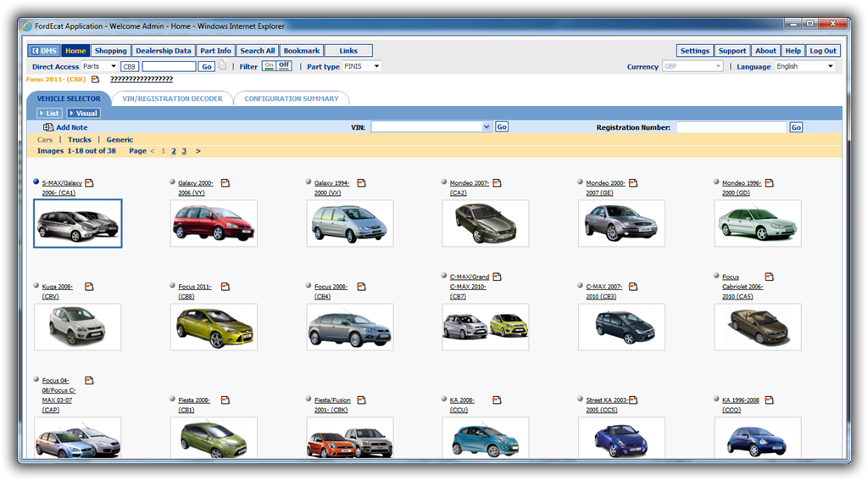
Task: Click the DMS button
Action: (44, 50)
